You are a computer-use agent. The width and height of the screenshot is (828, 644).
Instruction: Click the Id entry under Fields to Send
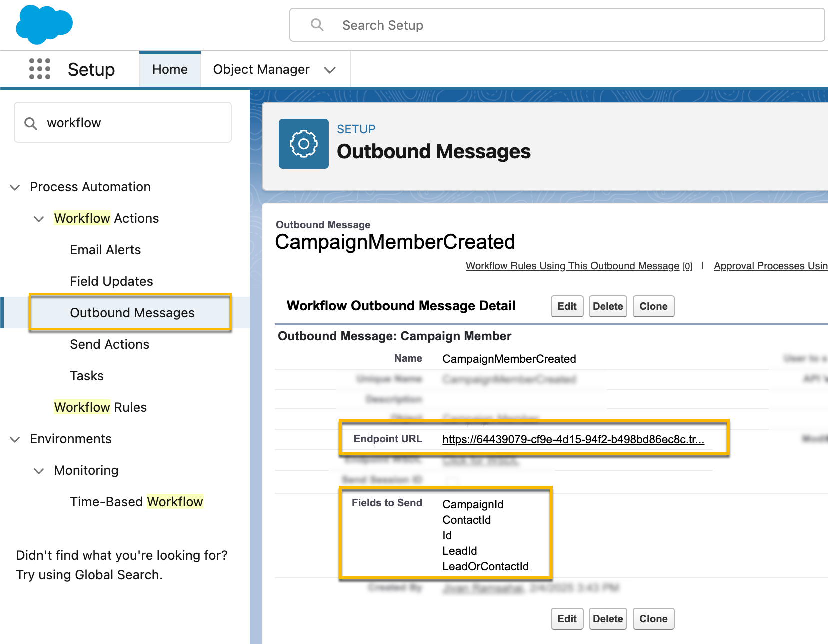(x=447, y=535)
